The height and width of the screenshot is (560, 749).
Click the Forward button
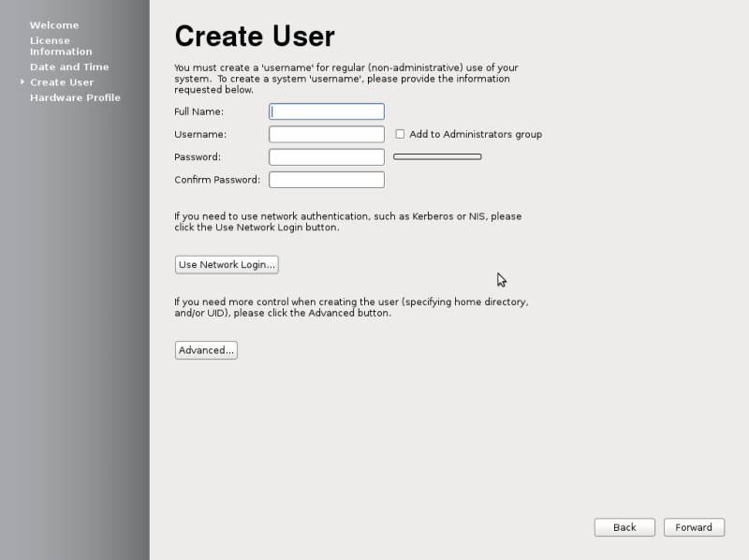694,527
